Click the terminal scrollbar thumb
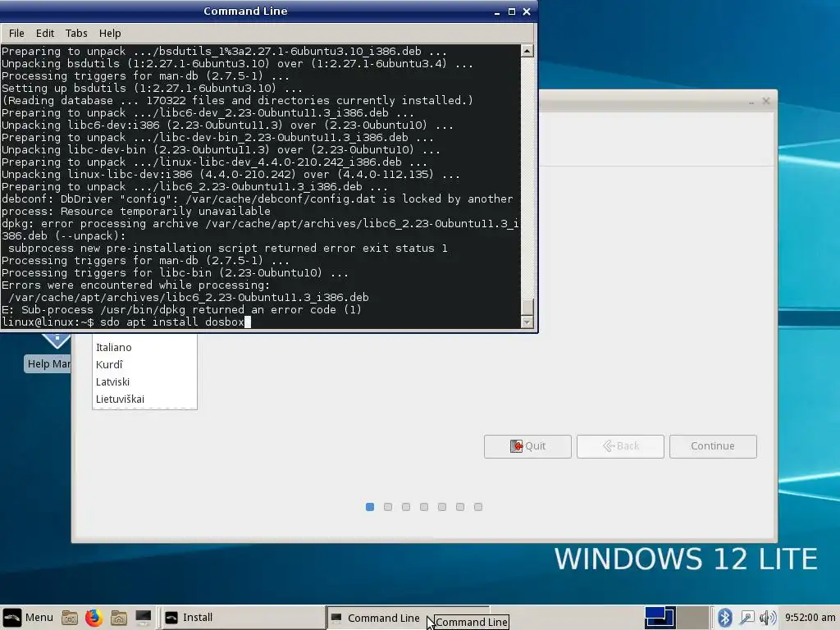This screenshot has height=630, width=840. pos(527,307)
